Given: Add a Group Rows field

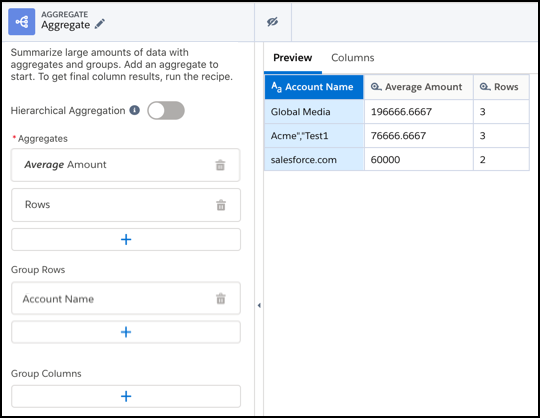Looking at the screenshot, I should (x=126, y=332).
